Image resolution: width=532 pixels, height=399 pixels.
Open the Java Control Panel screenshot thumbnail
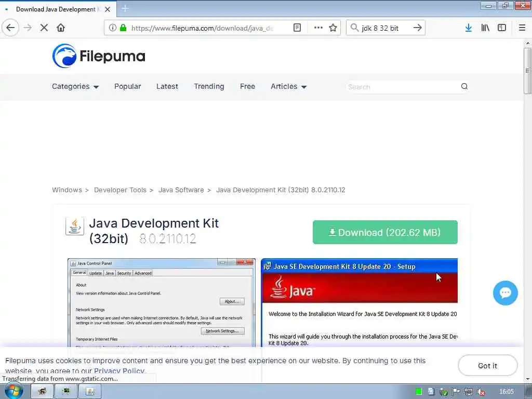point(162,303)
